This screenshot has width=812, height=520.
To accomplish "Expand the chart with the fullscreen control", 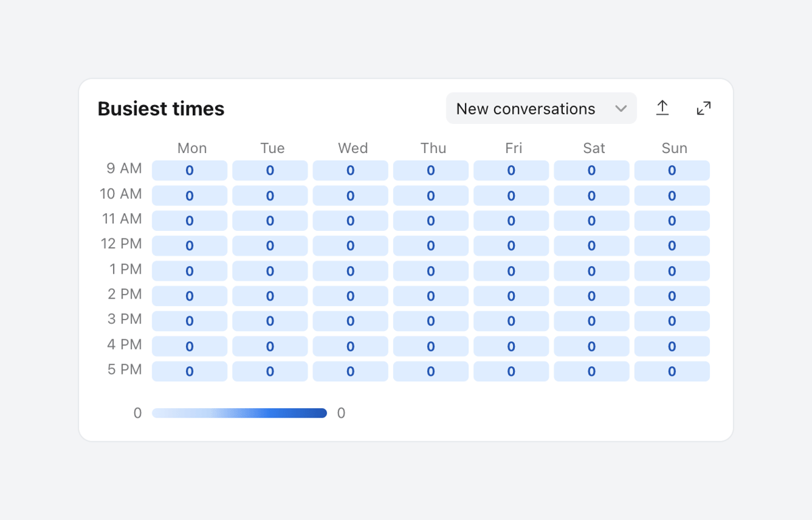I will [703, 108].
